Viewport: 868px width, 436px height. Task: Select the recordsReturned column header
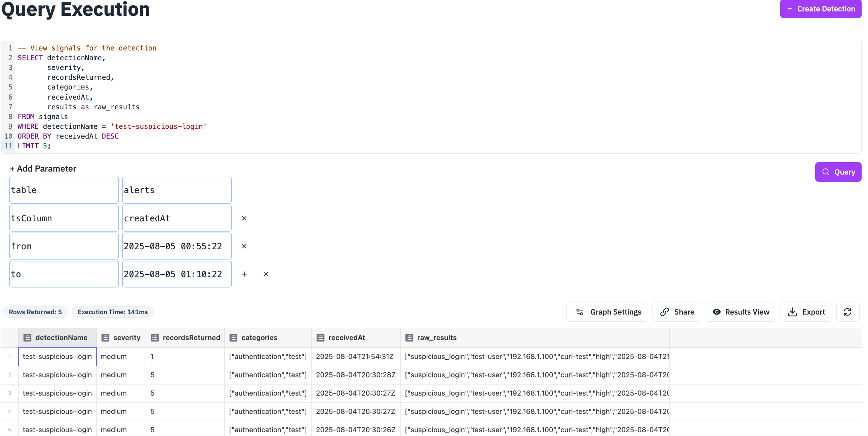[191, 338]
